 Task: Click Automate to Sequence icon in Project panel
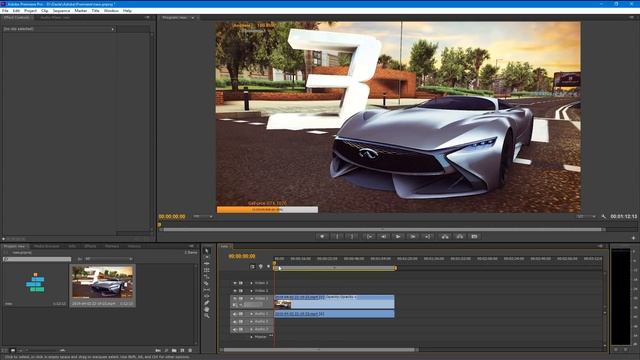click(x=158, y=350)
